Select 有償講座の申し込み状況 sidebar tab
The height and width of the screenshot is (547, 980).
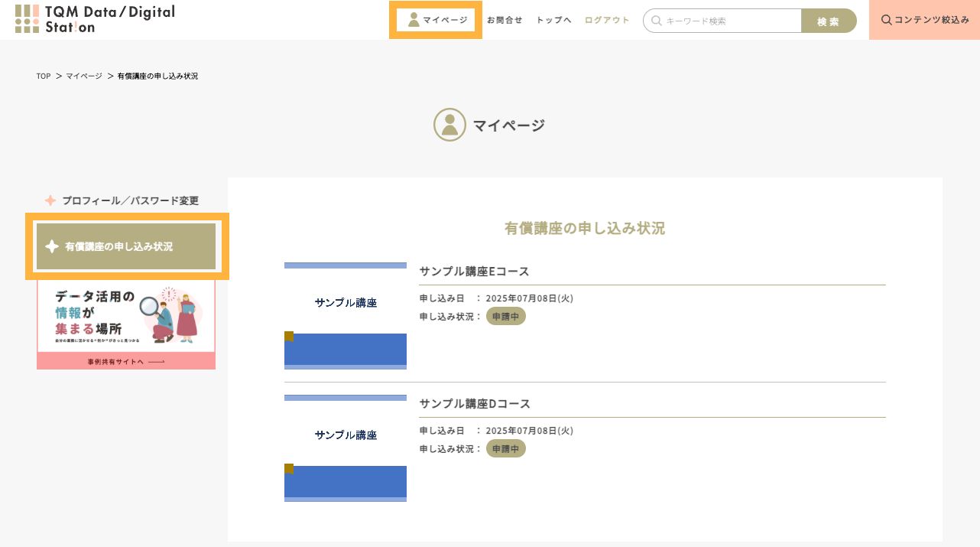coord(126,246)
